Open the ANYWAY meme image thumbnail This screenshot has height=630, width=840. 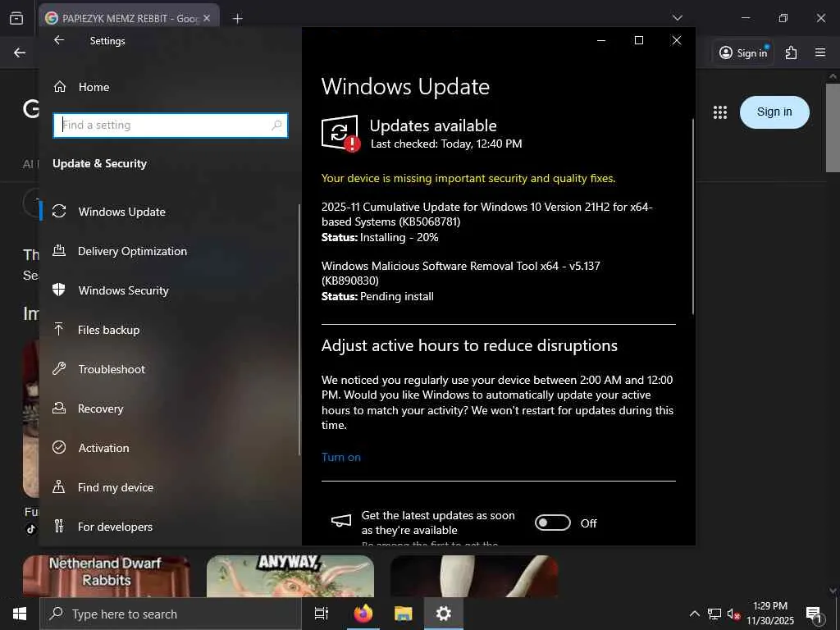(290, 576)
